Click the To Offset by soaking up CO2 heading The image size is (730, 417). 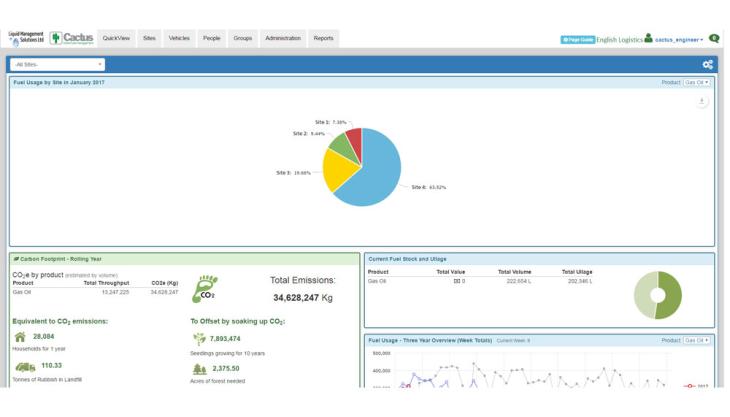[x=237, y=322]
